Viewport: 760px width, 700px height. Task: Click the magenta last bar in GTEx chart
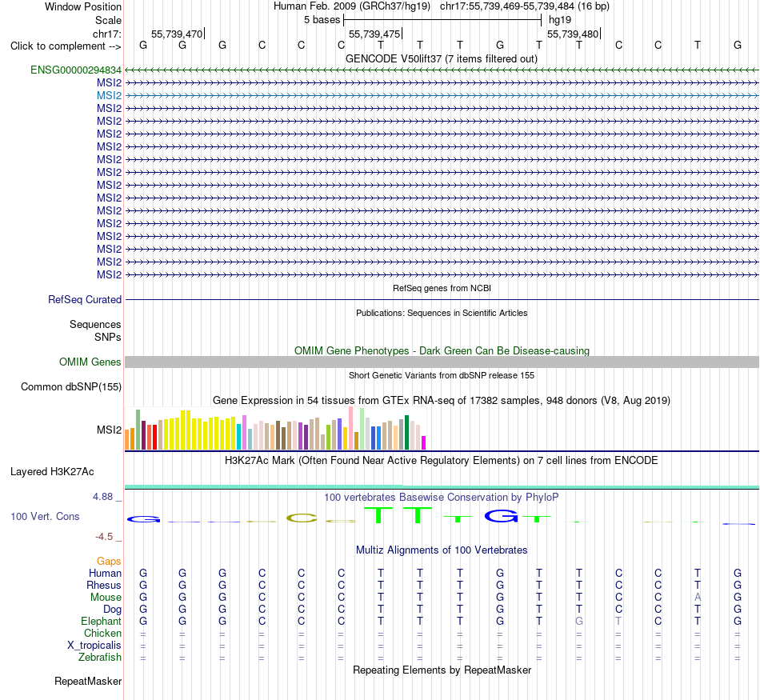423,443
